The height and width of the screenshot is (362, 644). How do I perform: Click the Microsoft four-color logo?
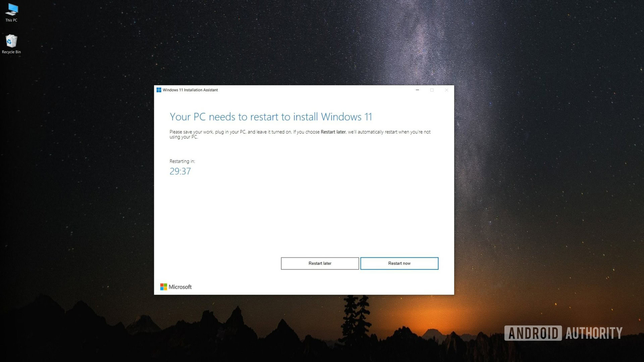[x=163, y=287]
